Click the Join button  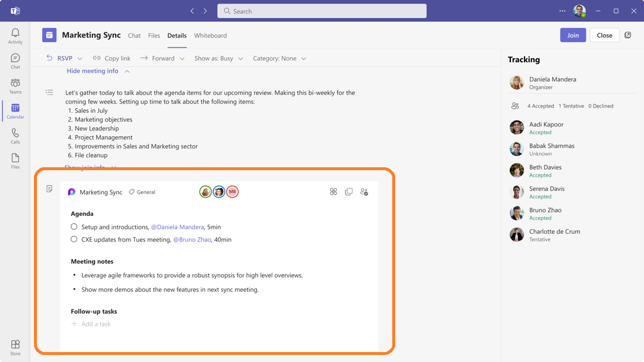(573, 35)
